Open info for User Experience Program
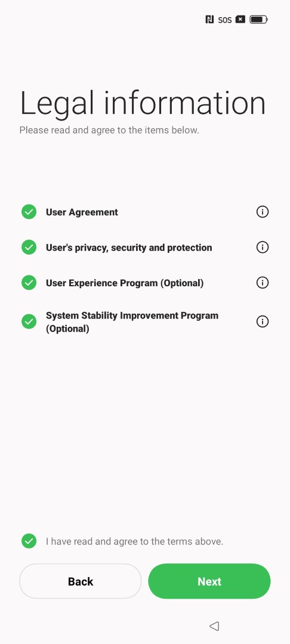 262,283
